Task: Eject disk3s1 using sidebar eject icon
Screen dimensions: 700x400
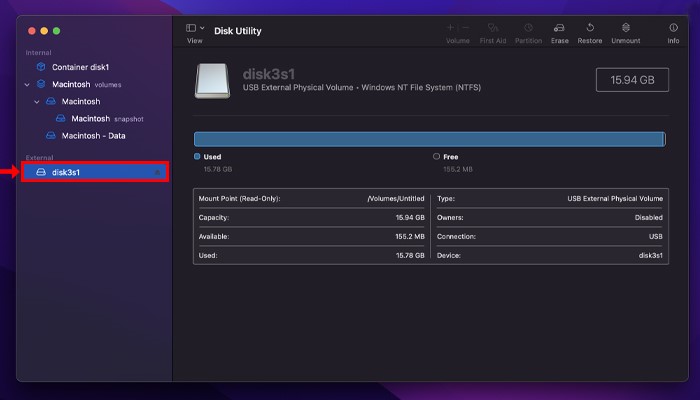Action: (157, 172)
